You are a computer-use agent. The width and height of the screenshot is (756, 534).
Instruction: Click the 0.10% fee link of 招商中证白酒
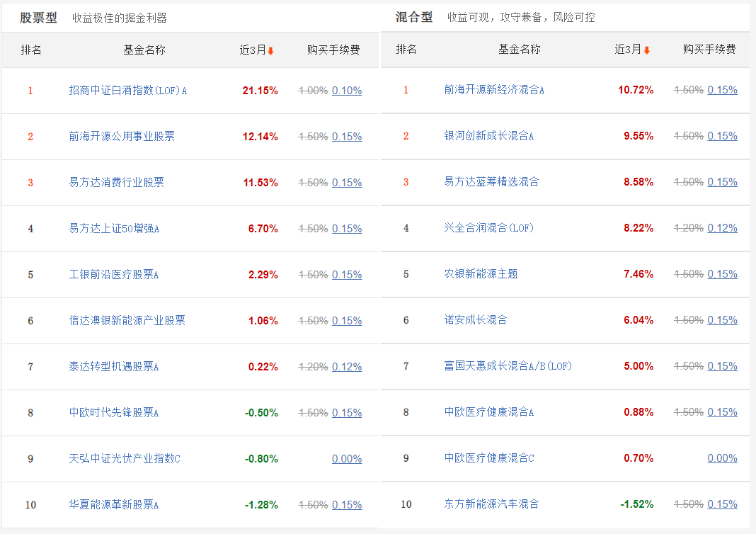click(347, 91)
